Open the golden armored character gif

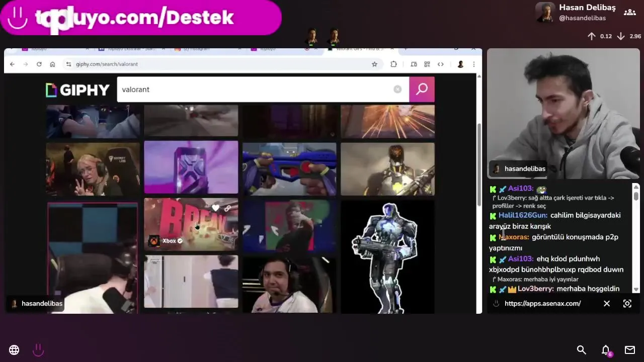click(387, 168)
